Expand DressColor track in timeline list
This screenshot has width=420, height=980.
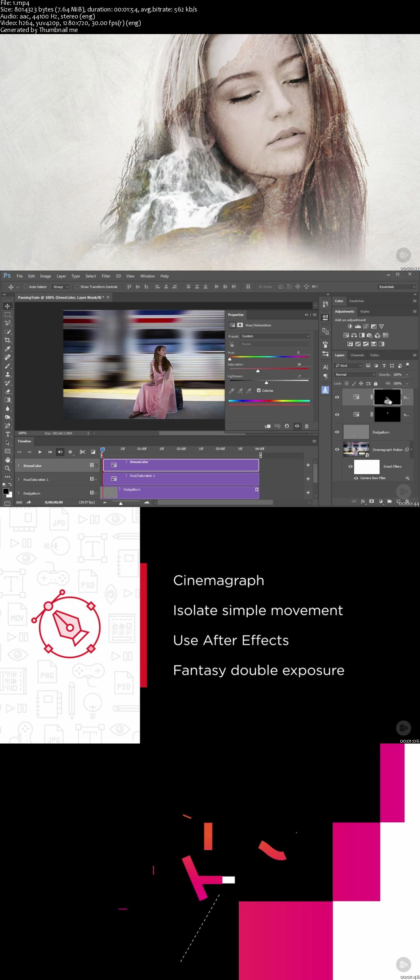pyautogui.click(x=18, y=466)
